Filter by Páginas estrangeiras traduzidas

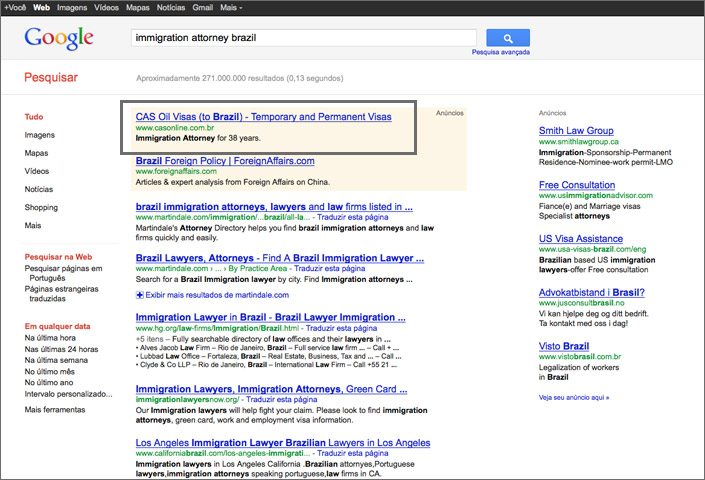[62, 293]
